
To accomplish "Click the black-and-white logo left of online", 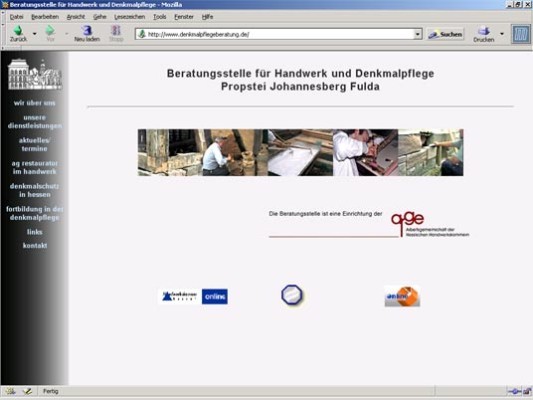I will pos(180,296).
